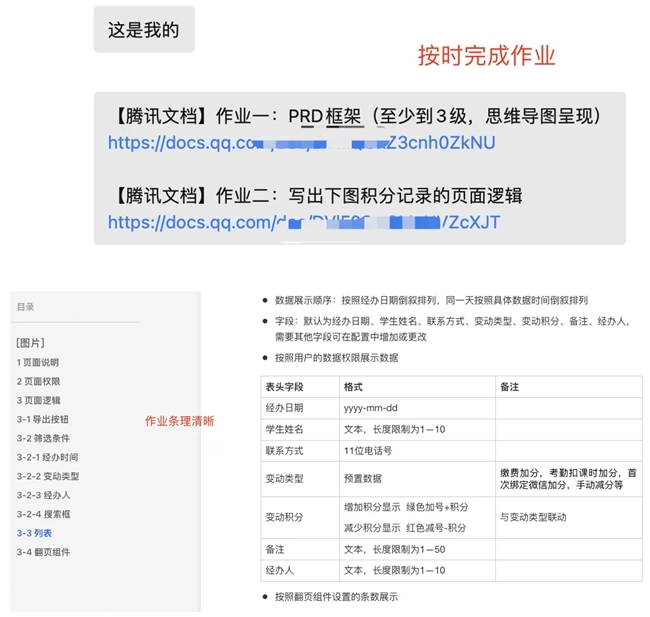Image resolution: width=650 pixels, height=617 pixels.
Task: Click the '与变动类型联动' note cell
Action: coord(569,517)
